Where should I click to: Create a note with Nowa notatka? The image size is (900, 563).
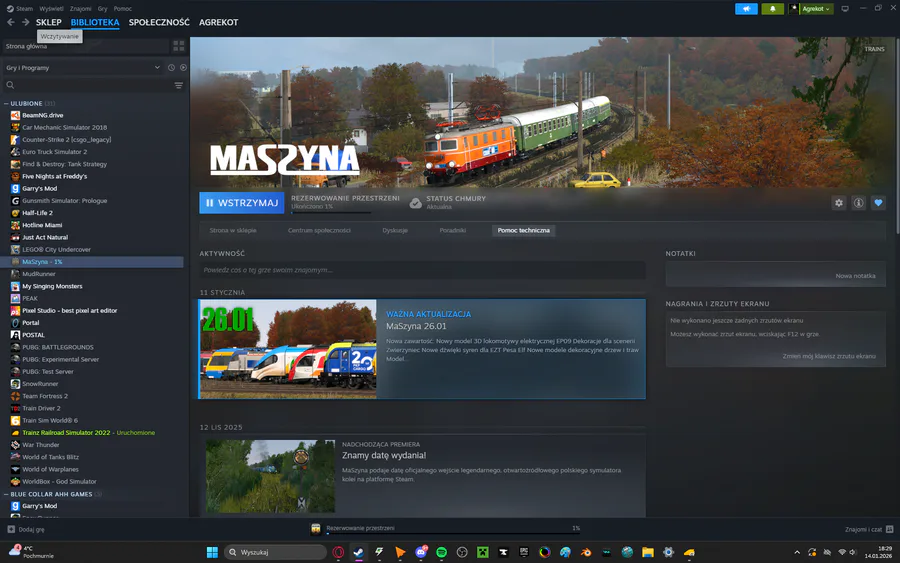coord(855,276)
